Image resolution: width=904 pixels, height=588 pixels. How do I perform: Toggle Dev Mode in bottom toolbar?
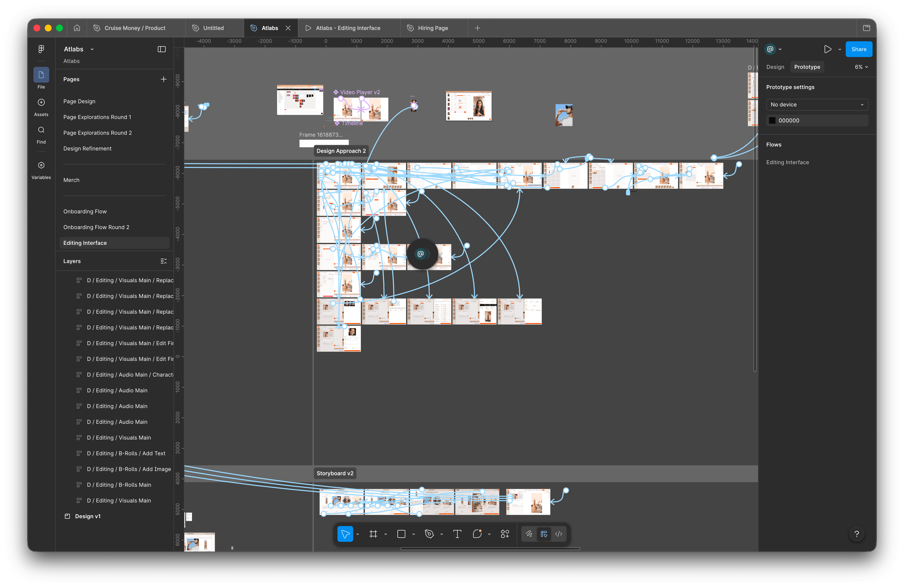(558, 534)
